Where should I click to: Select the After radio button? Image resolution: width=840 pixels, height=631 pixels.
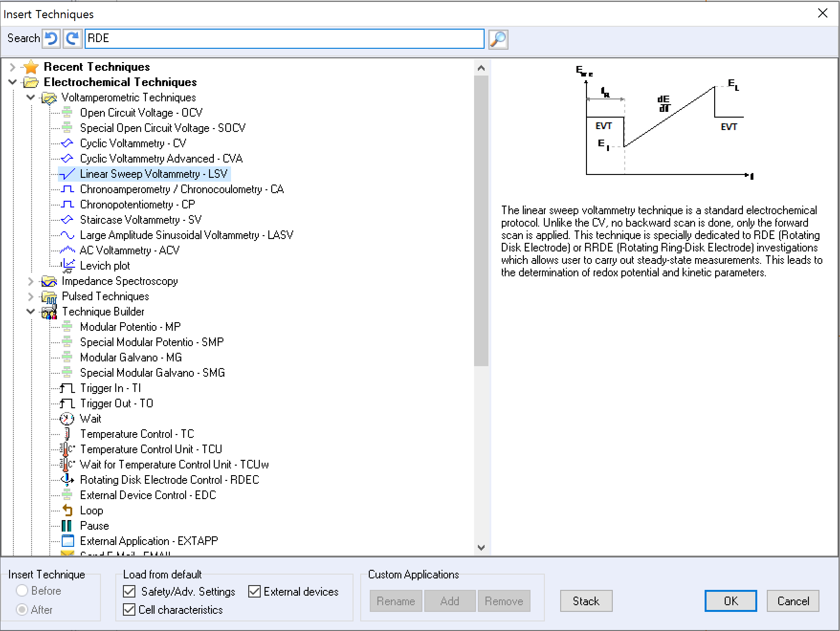22,610
